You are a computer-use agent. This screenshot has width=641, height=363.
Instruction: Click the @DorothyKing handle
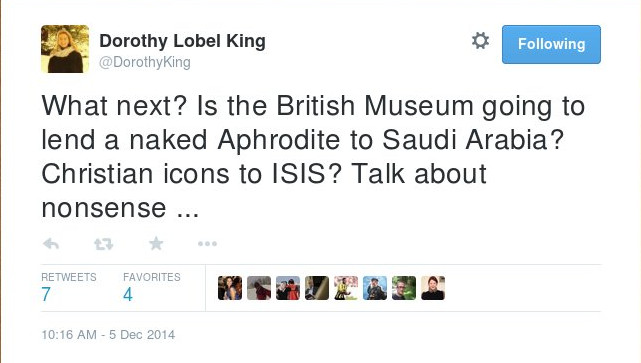pos(145,62)
